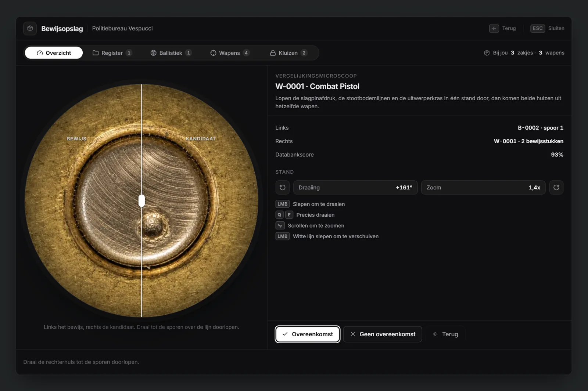
Task: Click the Wapens tab count badge 4
Action: pyautogui.click(x=246, y=53)
